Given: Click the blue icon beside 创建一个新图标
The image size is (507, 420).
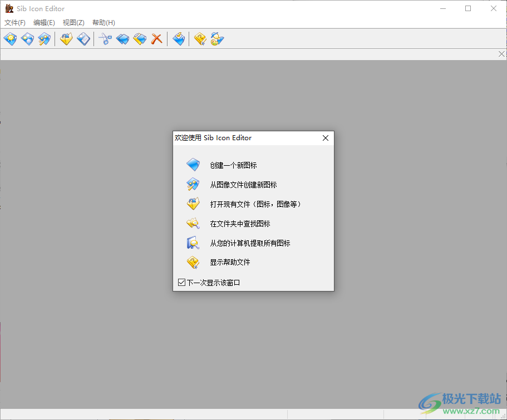Looking at the screenshot, I should [x=193, y=165].
